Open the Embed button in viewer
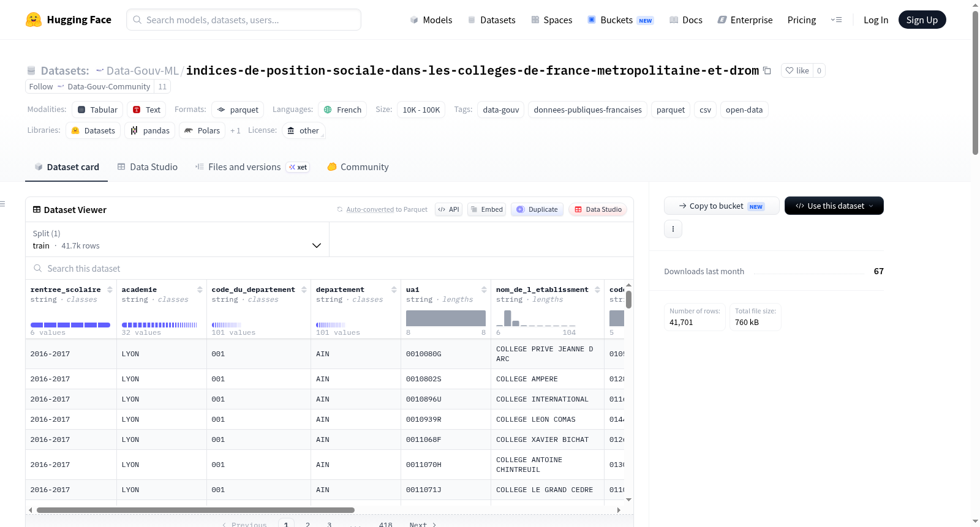 [x=487, y=209]
